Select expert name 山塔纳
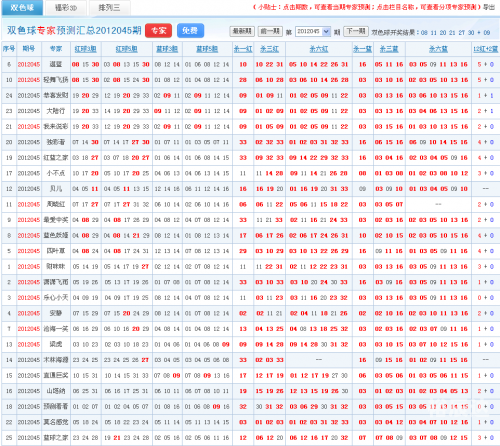 click(56, 391)
